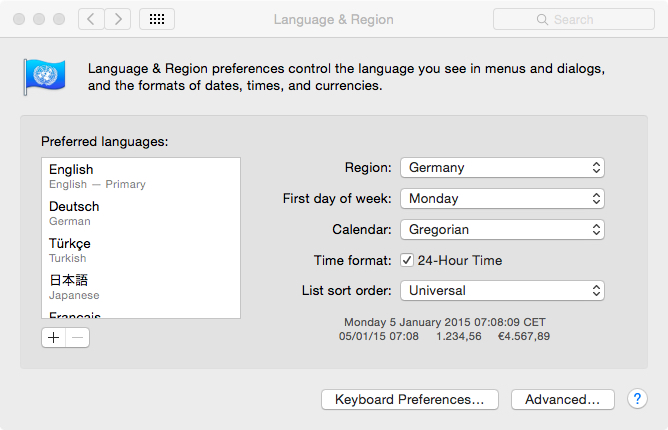Expand First day of week dropdown
668x430 pixels.
tap(502, 198)
